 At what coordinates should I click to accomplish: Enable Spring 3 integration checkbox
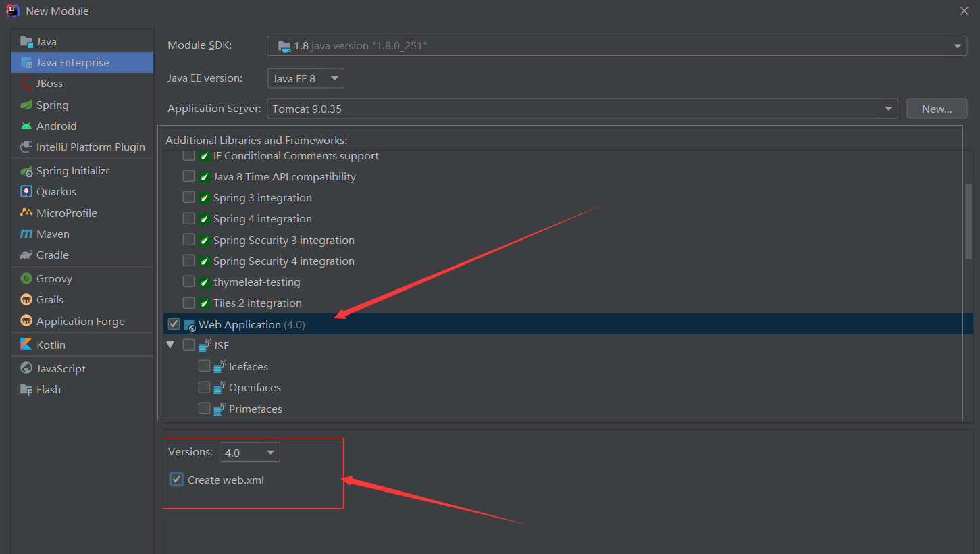click(x=188, y=198)
